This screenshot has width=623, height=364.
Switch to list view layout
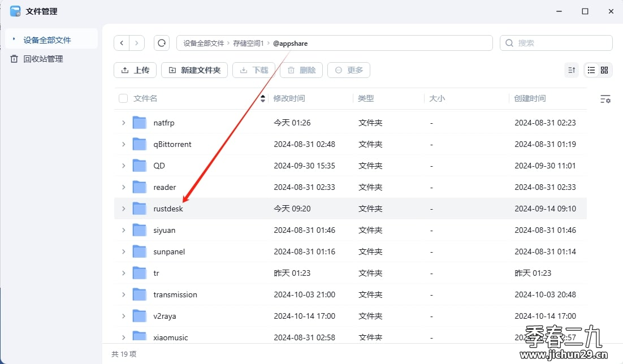(591, 70)
